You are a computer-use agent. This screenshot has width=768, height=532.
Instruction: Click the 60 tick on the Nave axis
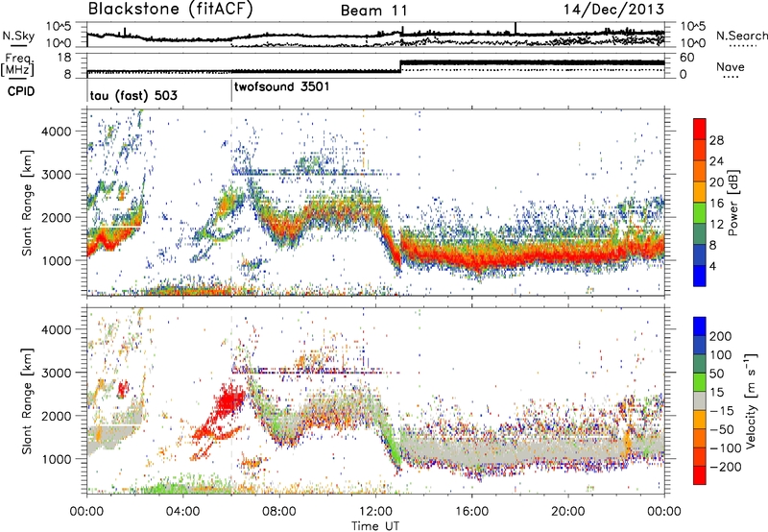pyautogui.click(x=687, y=58)
